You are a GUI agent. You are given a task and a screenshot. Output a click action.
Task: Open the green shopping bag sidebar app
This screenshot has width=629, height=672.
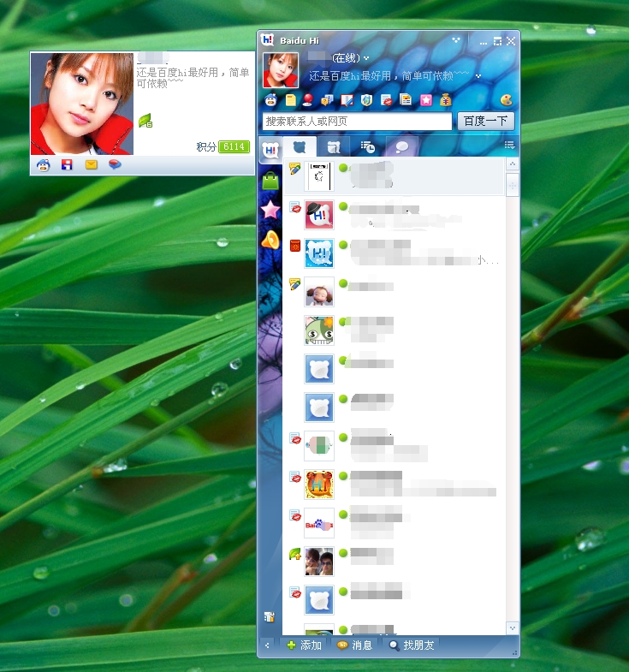click(270, 181)
